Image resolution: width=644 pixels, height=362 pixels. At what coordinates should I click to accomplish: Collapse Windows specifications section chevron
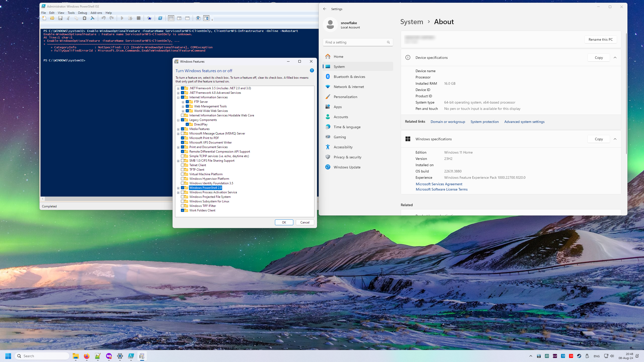click(615, 139)
